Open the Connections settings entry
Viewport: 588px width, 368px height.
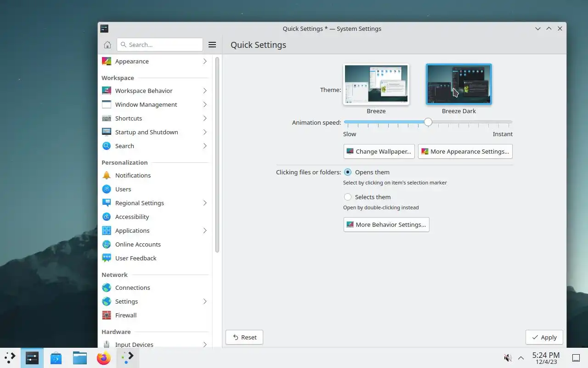[155, 287]
